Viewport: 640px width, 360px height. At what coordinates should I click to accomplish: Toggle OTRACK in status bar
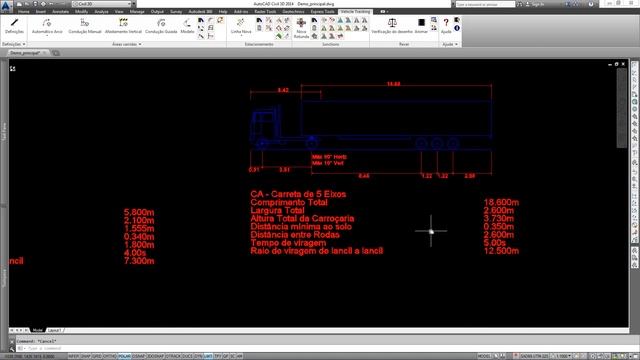coord(173,356)
